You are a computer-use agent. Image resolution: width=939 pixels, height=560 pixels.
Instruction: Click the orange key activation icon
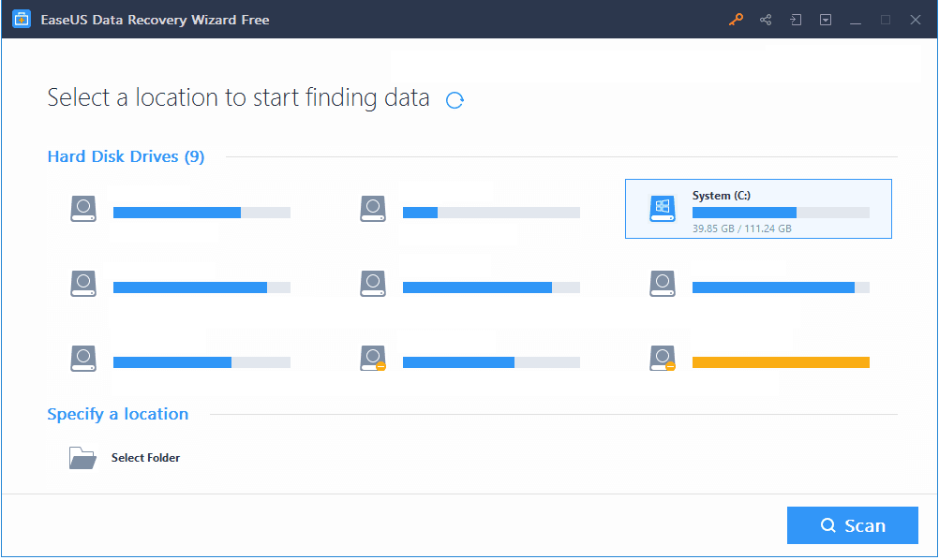(736, 19)
